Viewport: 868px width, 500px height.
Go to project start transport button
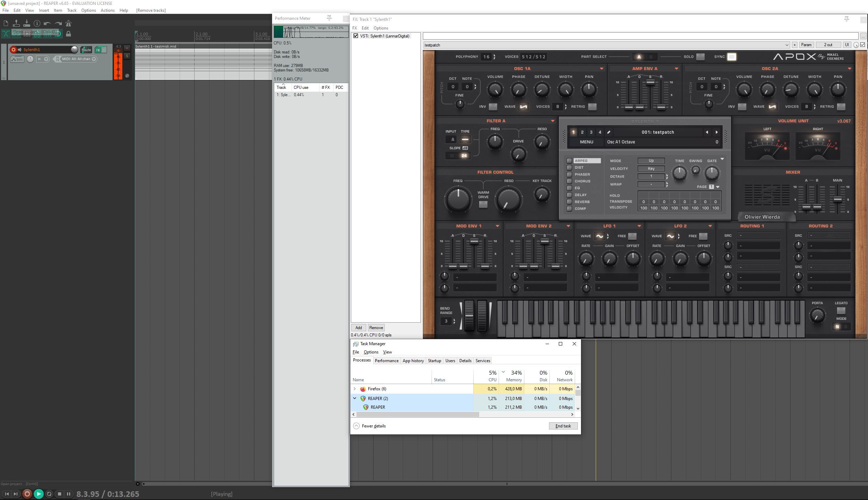7,494
